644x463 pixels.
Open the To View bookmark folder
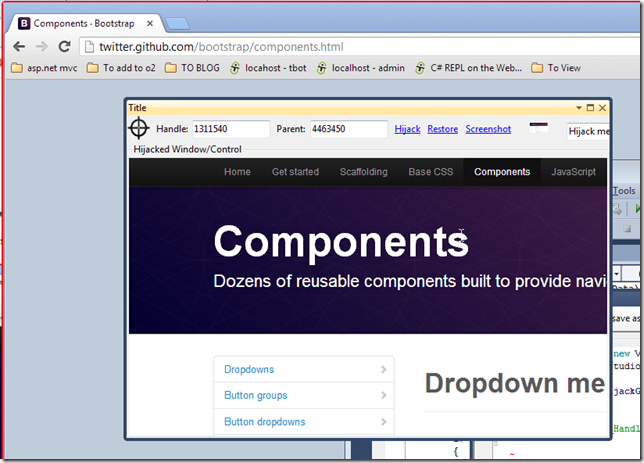556,68
